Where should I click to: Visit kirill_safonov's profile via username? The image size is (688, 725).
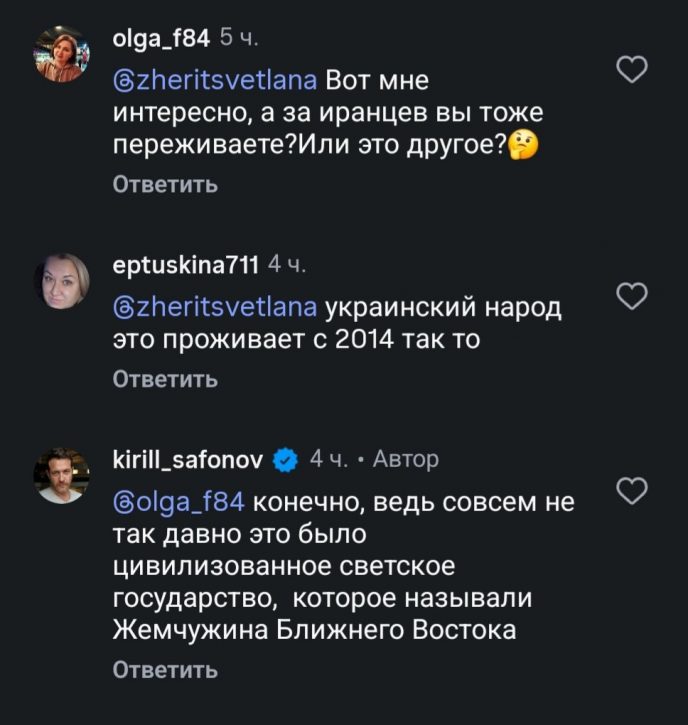point(189,459)
